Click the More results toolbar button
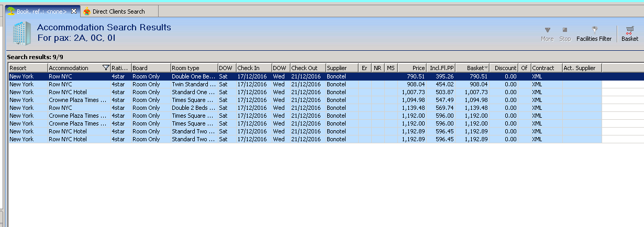644x227 pixels. [547, 34]
